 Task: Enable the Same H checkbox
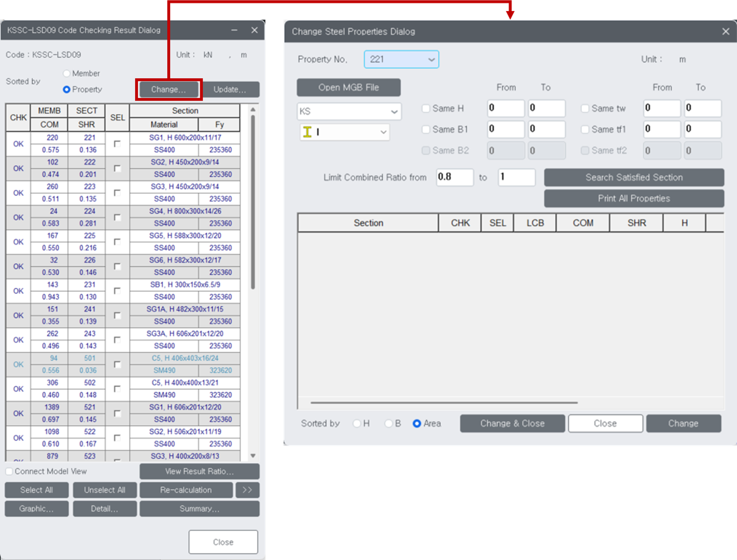click(426, 108)
